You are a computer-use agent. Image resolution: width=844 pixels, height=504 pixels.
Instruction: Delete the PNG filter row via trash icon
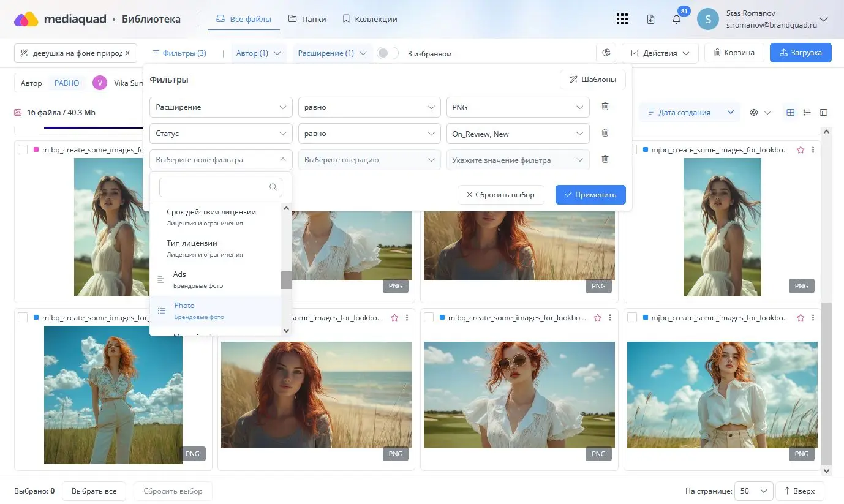pyautogui.click(x=605, y=107)
